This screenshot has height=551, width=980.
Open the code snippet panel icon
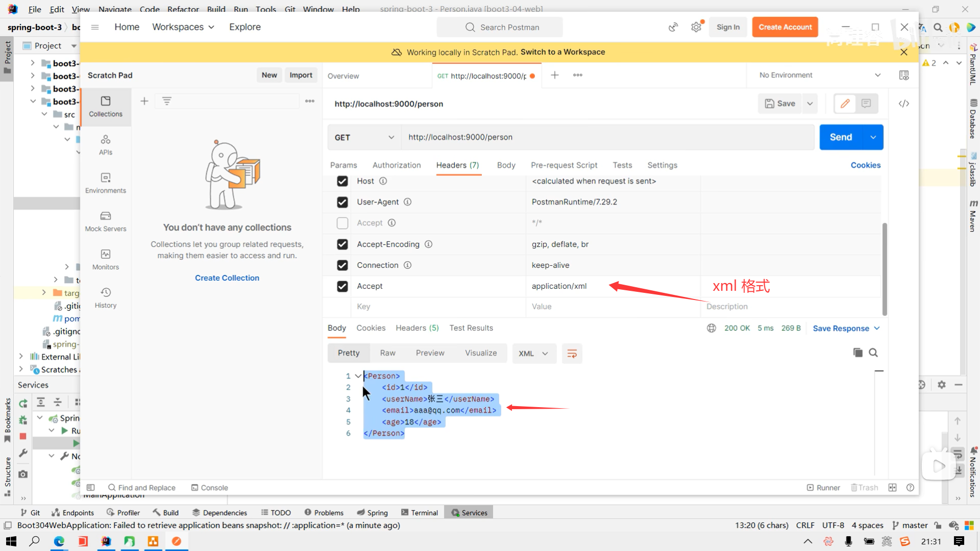pos(903,104)
